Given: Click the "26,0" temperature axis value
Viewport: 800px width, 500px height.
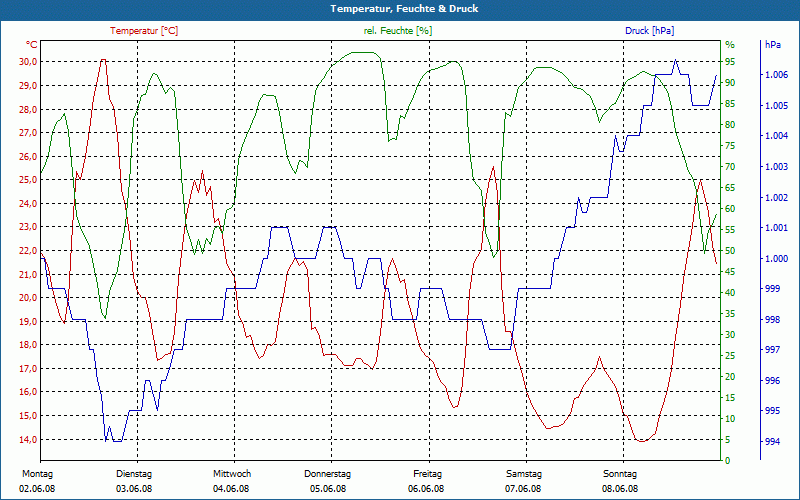Looking at the screenshot, I should [29, 156].
